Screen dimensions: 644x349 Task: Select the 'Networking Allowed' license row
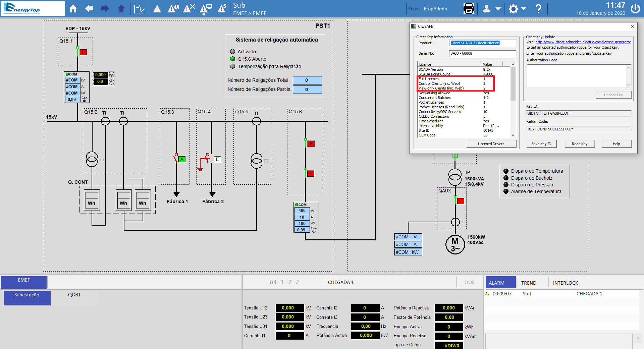tap(464, 93)
